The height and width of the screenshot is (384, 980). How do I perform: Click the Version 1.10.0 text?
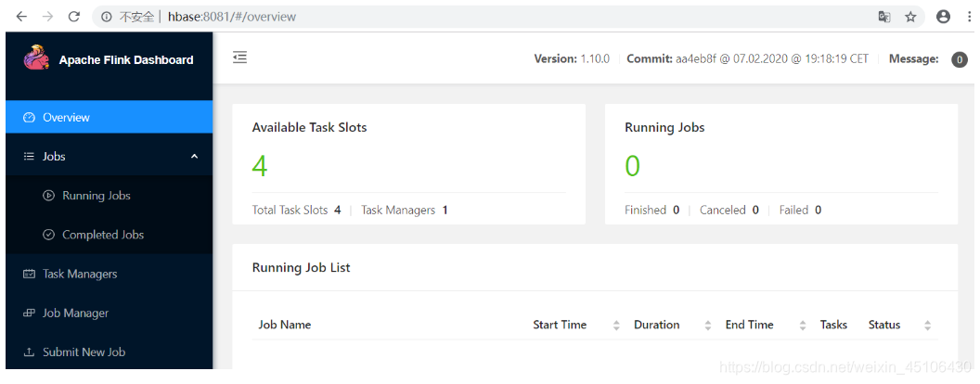coord(572,59)
